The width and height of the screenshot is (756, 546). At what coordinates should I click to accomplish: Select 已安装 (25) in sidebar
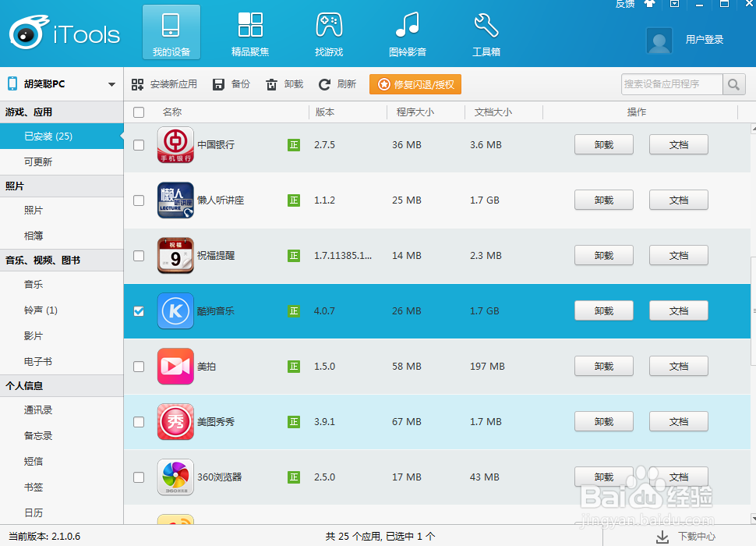pyautogui.click(x=62, y=136)
